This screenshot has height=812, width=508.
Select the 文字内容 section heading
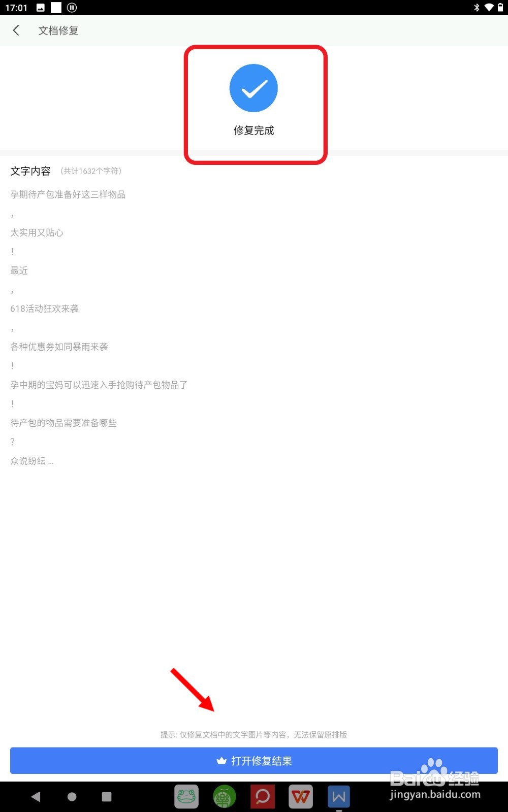pos(30,171)
